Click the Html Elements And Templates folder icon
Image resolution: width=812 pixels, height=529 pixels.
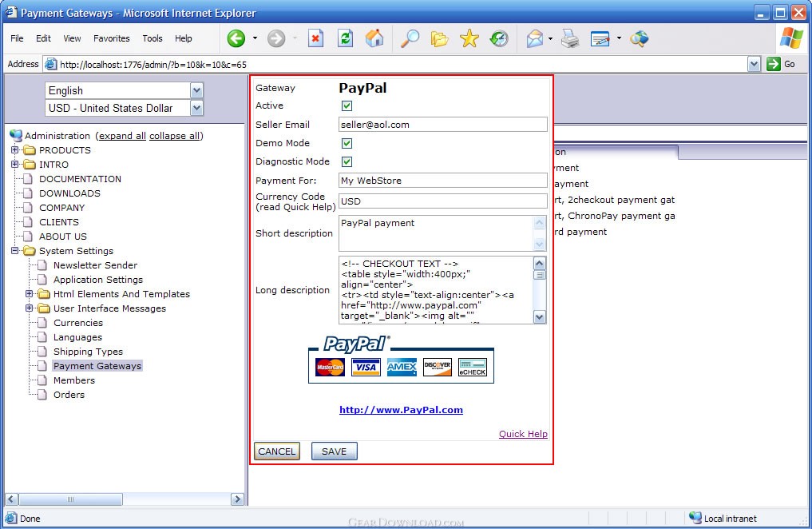tap(44, 294)
